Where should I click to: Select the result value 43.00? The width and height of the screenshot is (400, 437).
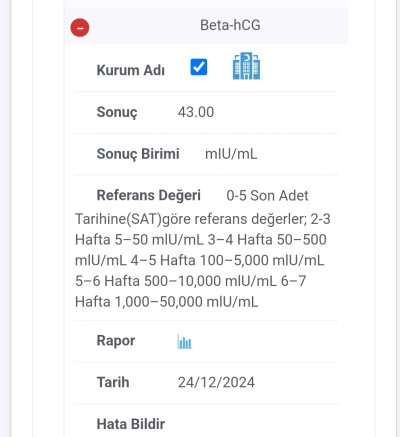pyautogui.click(x=196, y=112)
